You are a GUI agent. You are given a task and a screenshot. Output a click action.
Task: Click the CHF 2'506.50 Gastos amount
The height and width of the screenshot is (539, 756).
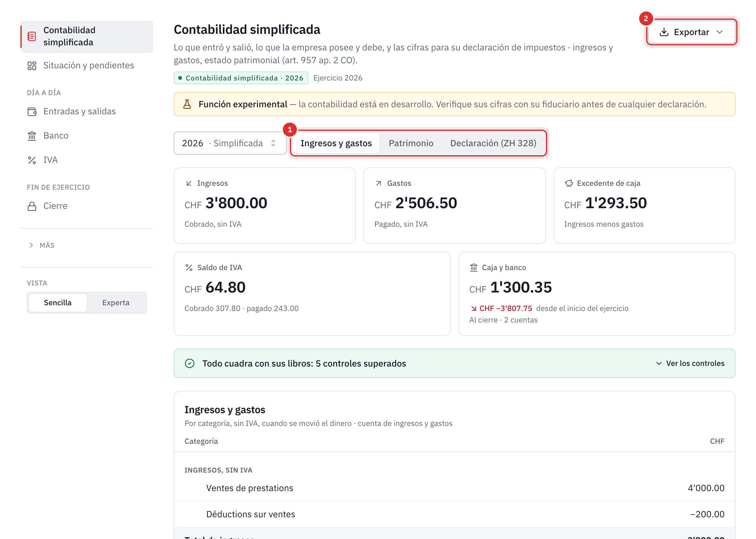415,203
